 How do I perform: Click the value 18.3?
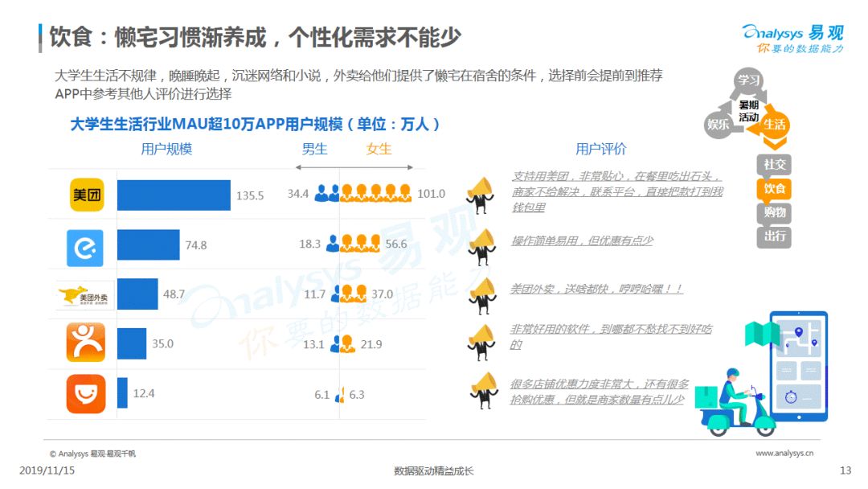pyautogui.click(x=310, y=244)
